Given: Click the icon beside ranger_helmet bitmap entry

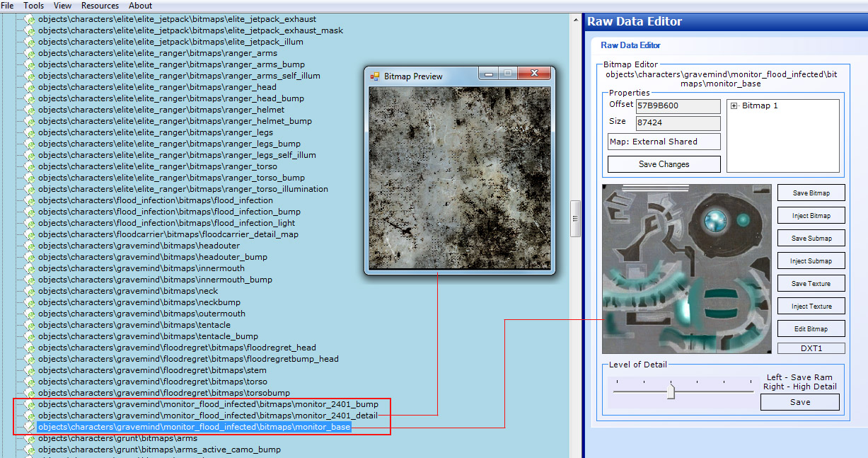Looking at the screenshot, I should click(x=30, y=110).
